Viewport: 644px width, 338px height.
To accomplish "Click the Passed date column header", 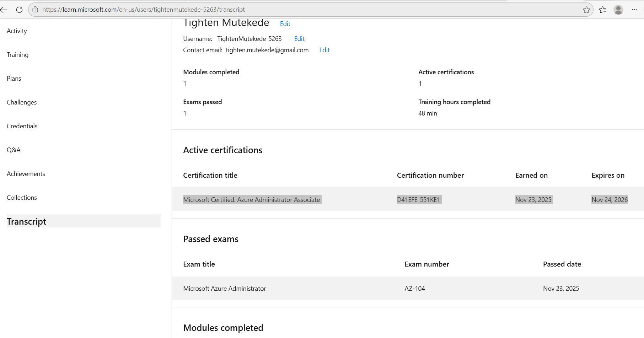I will pyautogui.click(x=562, y=264).
